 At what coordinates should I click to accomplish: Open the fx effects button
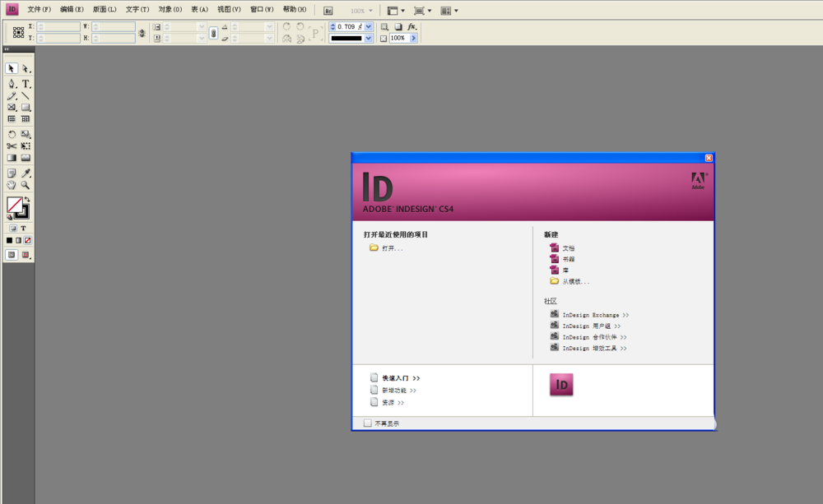pyautogui.click(x=412, y=26)
